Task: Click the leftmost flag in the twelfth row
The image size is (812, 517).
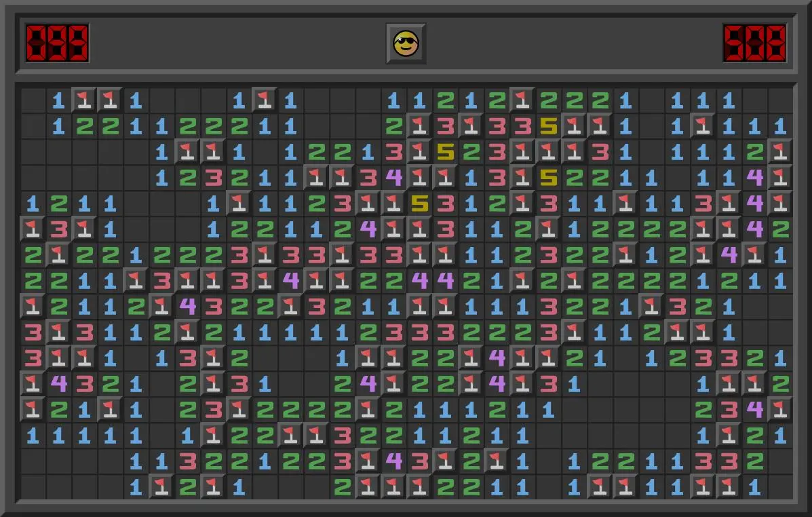Action: (x=33, y=385)
